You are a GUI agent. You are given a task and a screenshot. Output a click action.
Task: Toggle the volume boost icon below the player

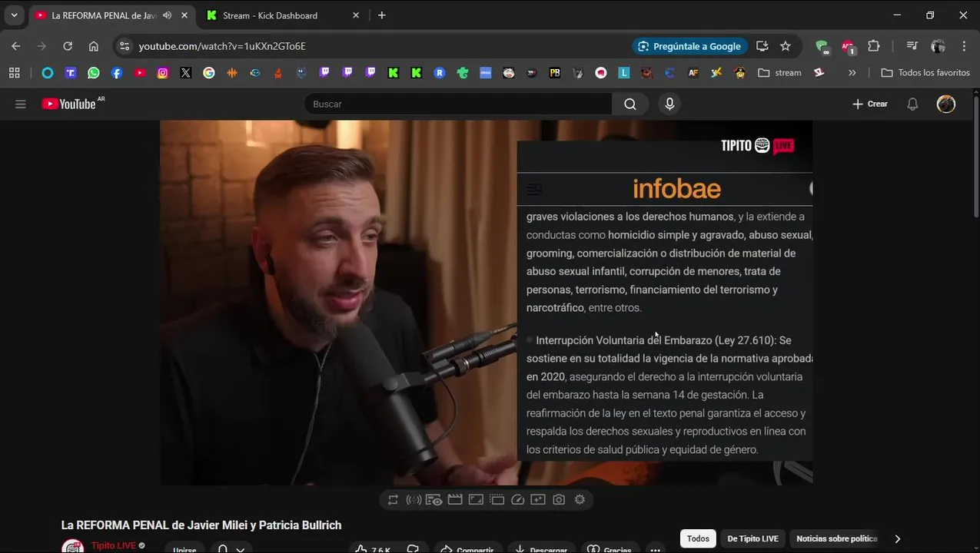(x=414, y=499)
